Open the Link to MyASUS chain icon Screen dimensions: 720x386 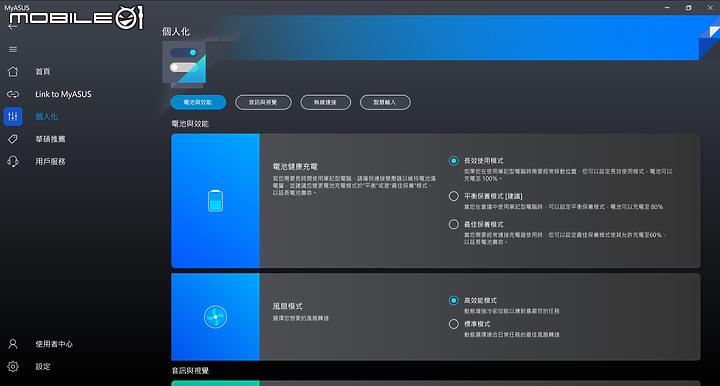click(13, 94)
